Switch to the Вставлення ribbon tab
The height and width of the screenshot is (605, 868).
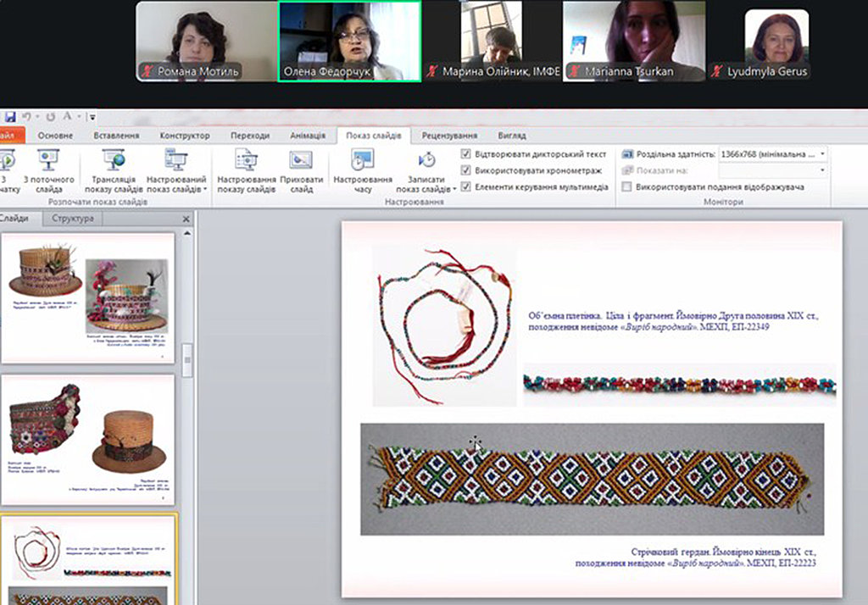click(x=116, y=136)
